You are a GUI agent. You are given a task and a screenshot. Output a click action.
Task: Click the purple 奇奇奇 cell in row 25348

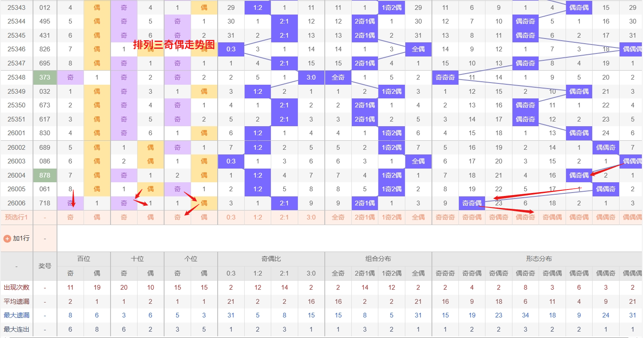pos(445,77)
